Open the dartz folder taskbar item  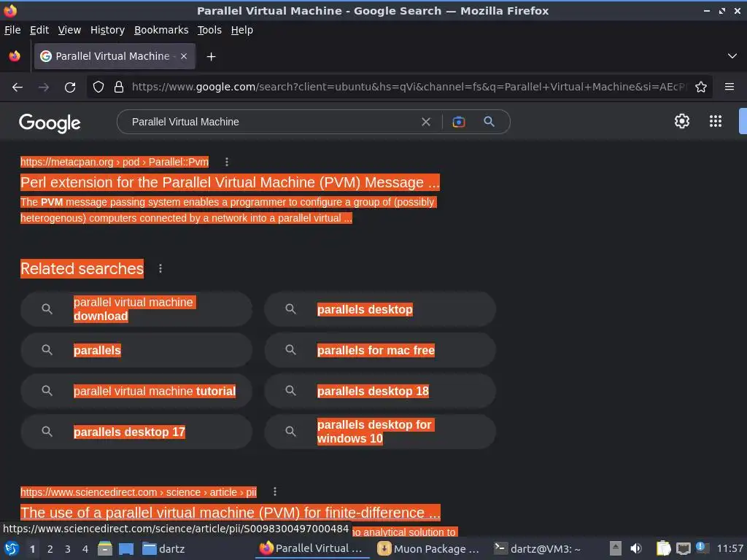coord(164,548)
